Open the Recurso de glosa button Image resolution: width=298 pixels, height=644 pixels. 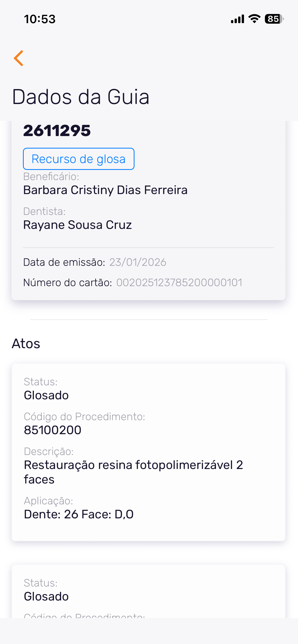tap(78, 159)
